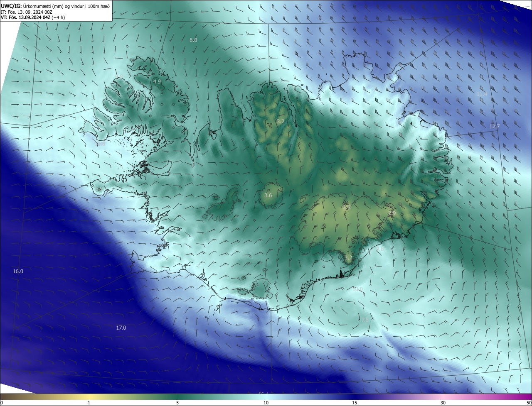Click the 'UWC/IG: Úrkomumætti (mm)' title line

tap(55, 6)
